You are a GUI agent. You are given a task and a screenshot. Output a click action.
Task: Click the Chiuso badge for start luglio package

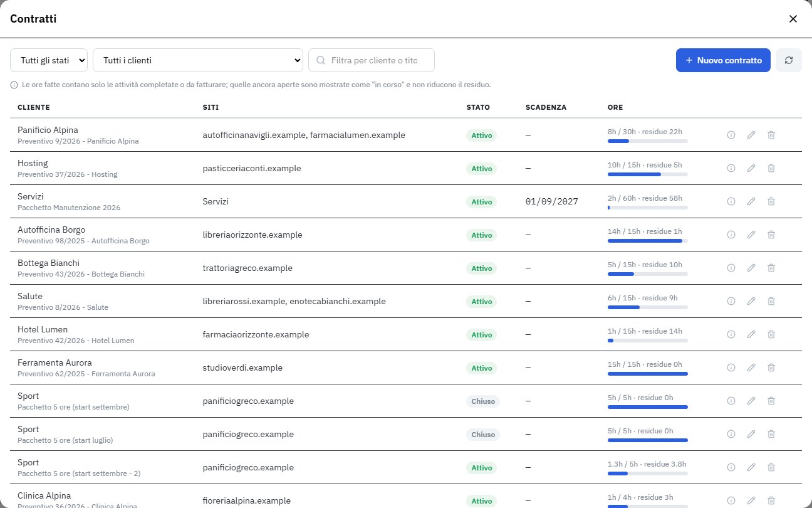483,435
